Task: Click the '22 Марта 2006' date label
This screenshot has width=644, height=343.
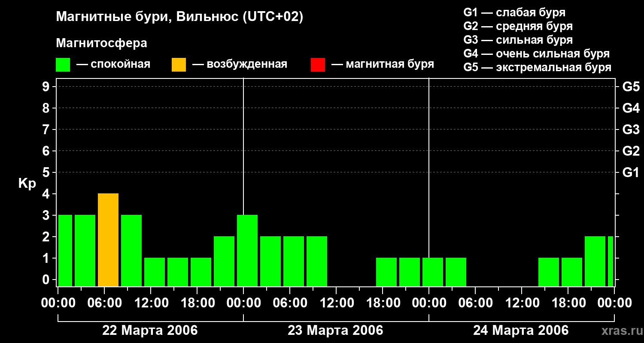Action: pos(150,331)
